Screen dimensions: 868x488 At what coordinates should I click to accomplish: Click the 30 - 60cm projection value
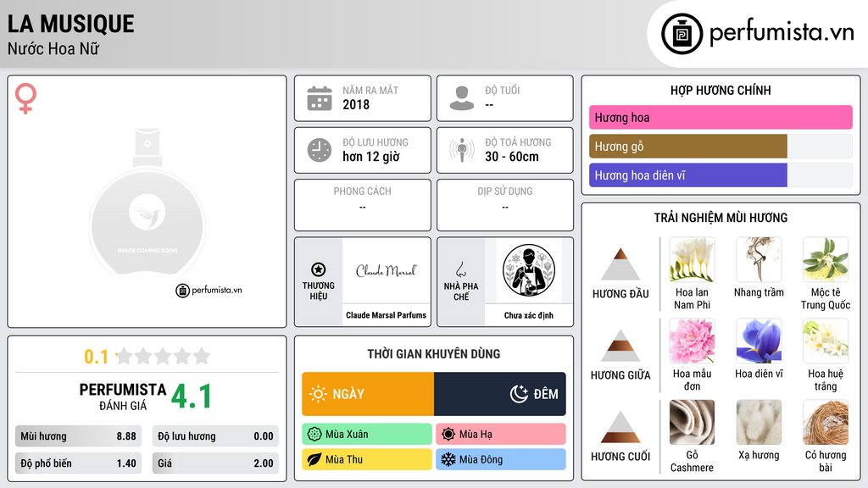pyautogui.click(x=512, y=157)
